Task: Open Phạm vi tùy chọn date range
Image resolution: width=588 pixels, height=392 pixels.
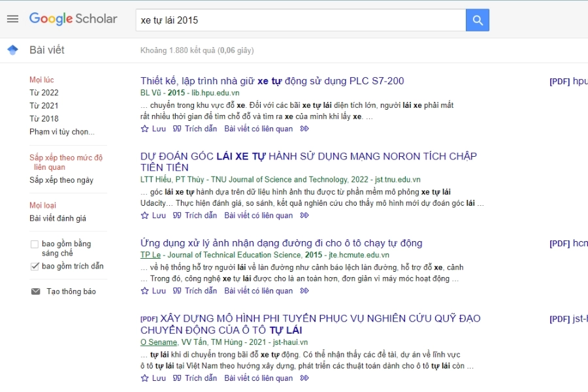Action: [61, 131]
